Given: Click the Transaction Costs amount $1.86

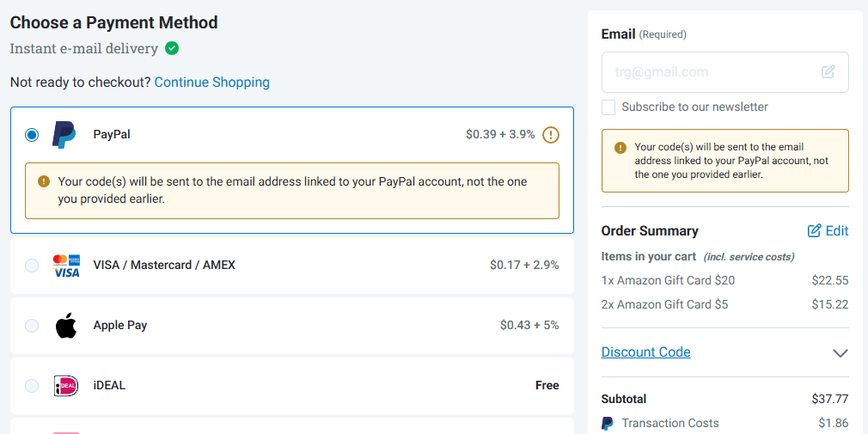Looking at the screenshot, I should click(x=835, y=424).
